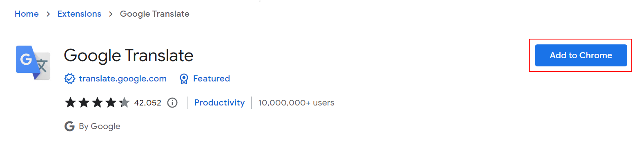The width and height of the screenshot is (644, 156).
Task: Open the Productivity category link
Action: coord(219,103)
